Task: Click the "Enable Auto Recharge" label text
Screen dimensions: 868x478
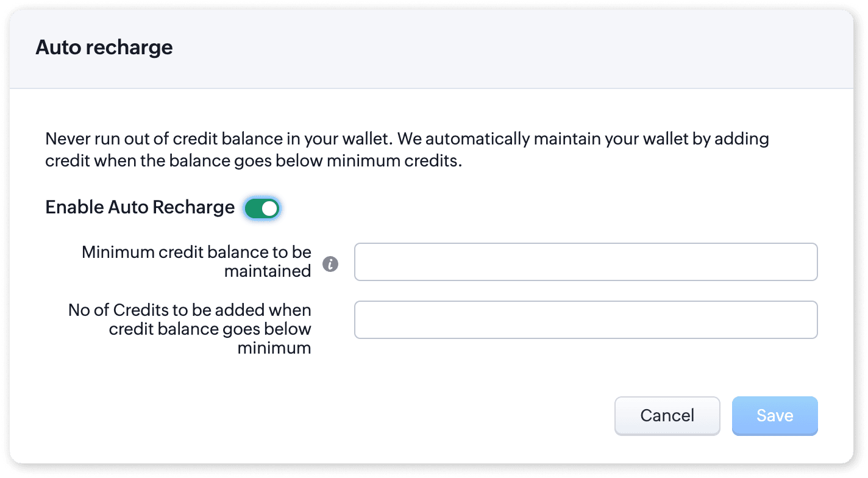Action: click(140, 207)
